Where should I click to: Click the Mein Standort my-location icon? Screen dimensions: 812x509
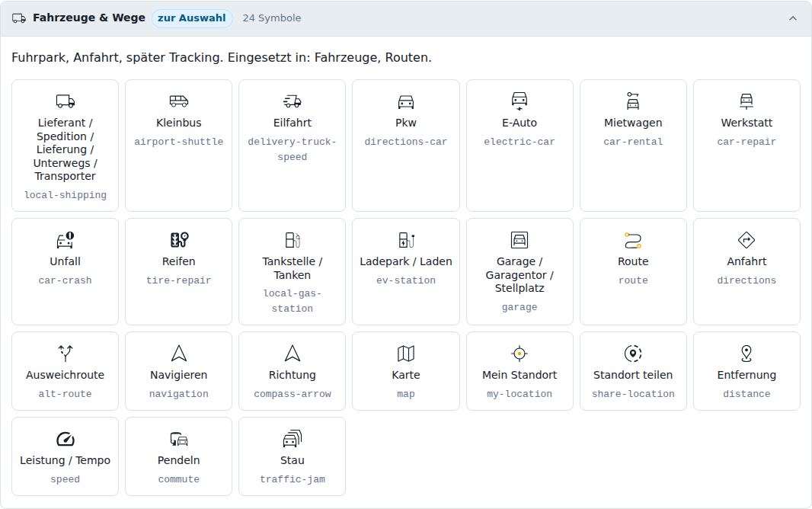coord(519,353)
